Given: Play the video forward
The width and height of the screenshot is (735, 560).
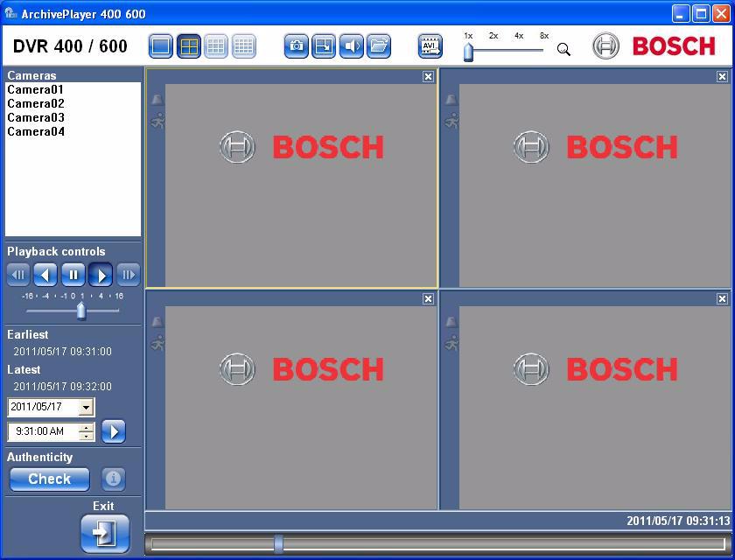Looking at the screenshot, I should point(101,275).
